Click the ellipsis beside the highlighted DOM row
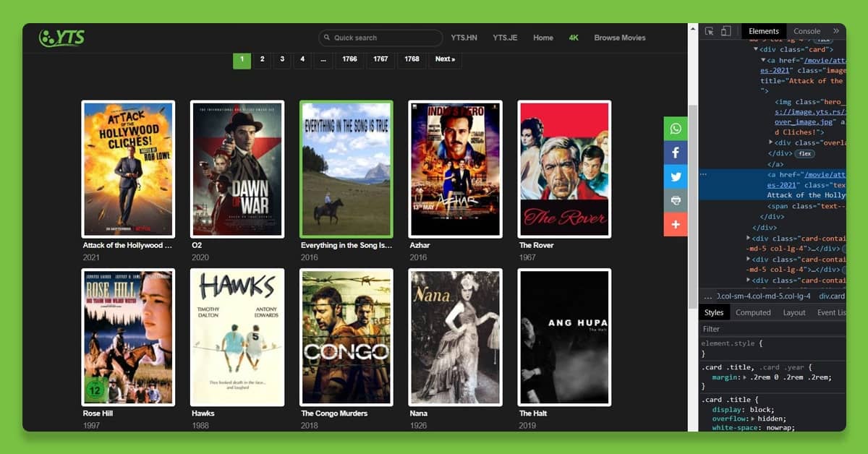This screenshot has width=868, height=454. (x=704, y=174)
